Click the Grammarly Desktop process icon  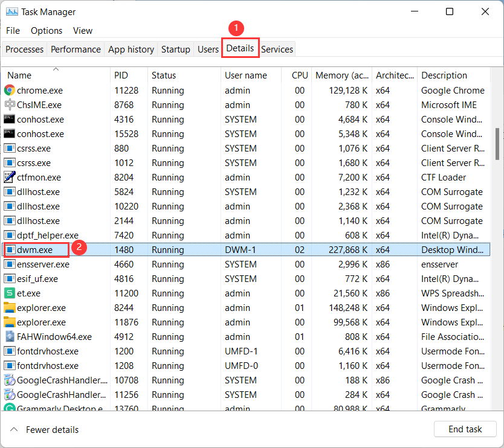[x=10, y=408]
